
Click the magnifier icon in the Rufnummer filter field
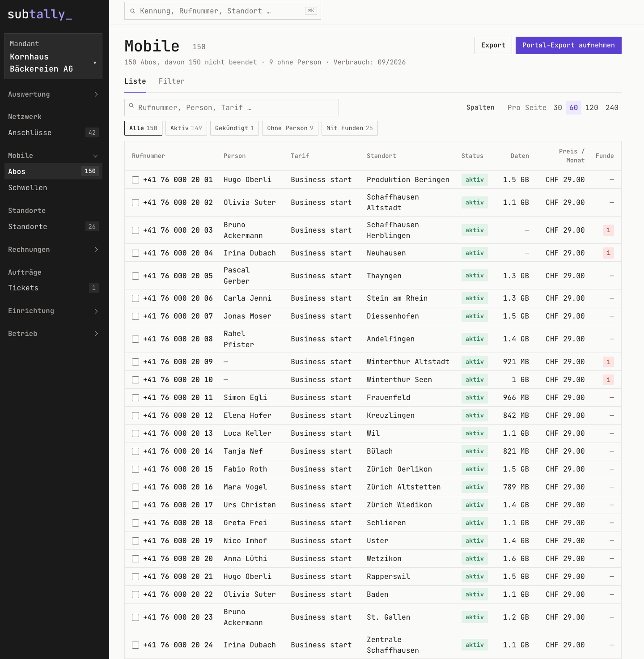[x=131, y=106]
